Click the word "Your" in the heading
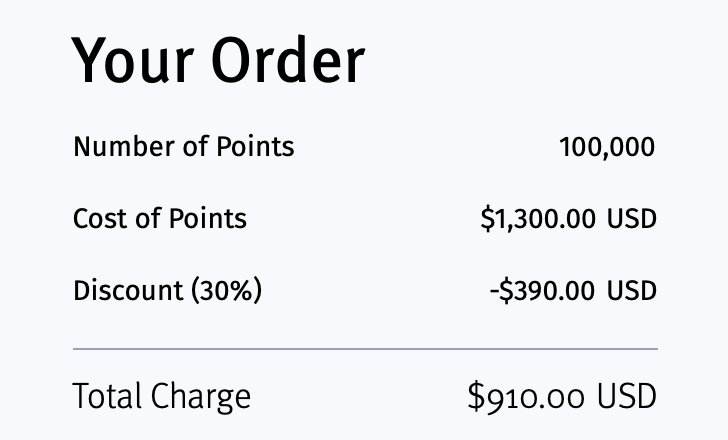This screenshot has height=440, width=728. point(133,61)
